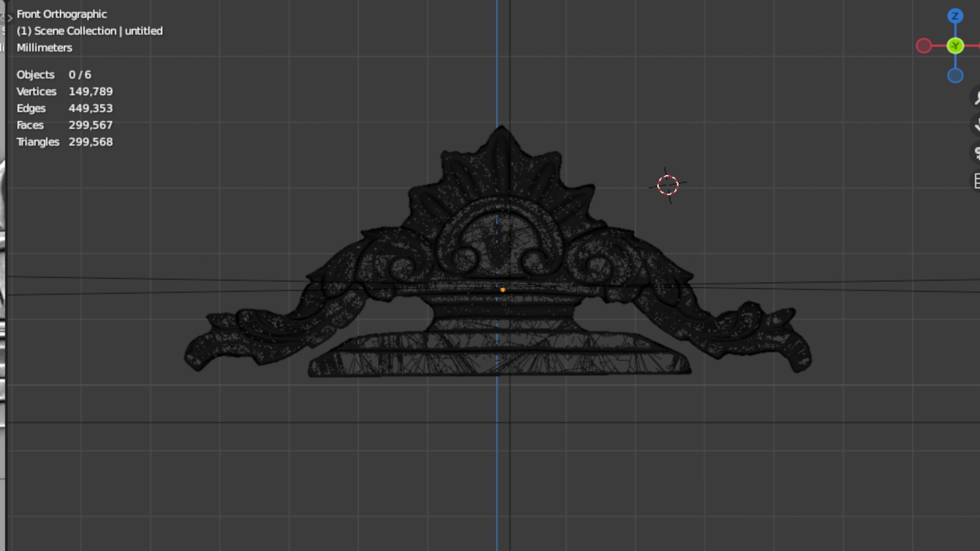Click the 'Front Orthographic' view label
Image resolution: width=980 pixels, height=551 pixels.
[62, 14]
